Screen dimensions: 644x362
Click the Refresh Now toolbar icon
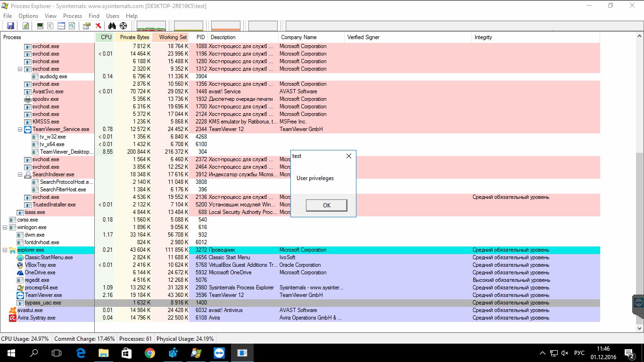pyautogui.click(x=25, y=26)
